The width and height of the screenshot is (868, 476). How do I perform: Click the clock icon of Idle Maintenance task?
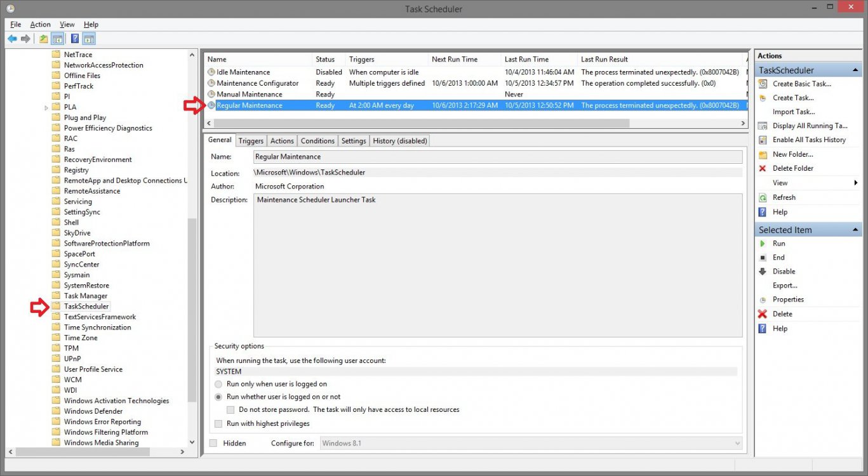(211, 72)
